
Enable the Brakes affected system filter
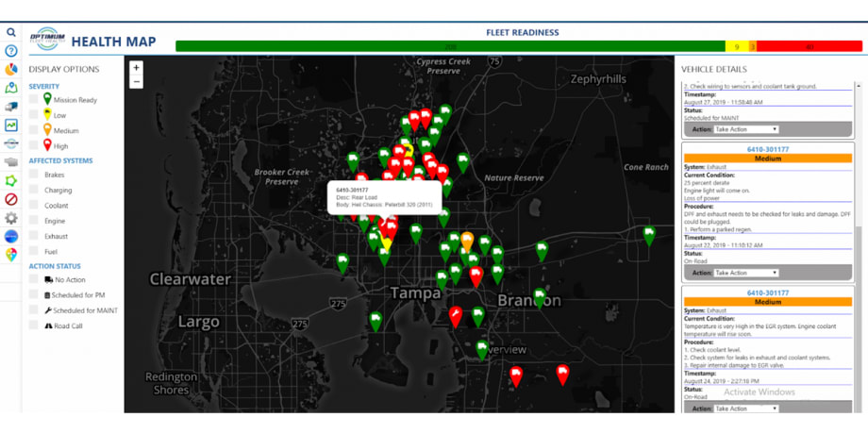pos(34,174)
